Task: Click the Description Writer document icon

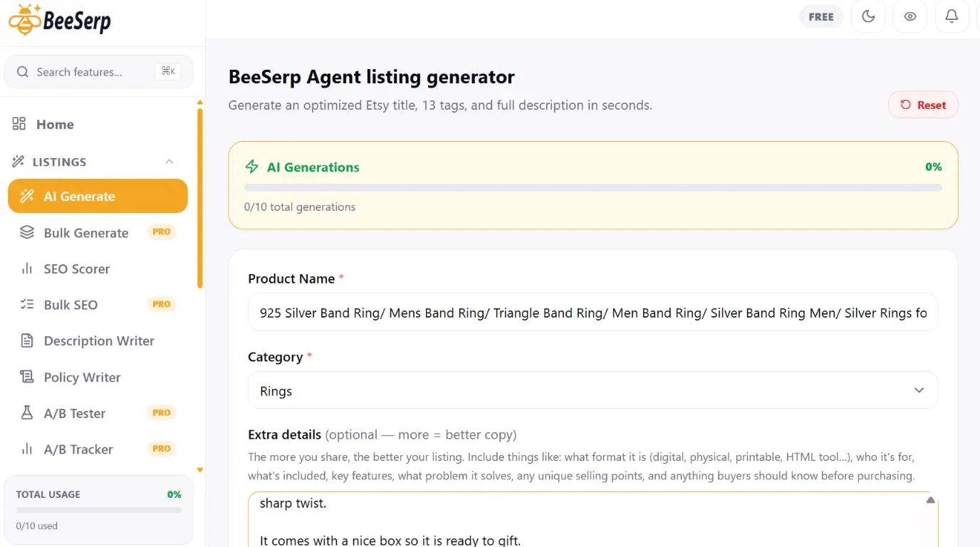Action: [x=27, y=340]
